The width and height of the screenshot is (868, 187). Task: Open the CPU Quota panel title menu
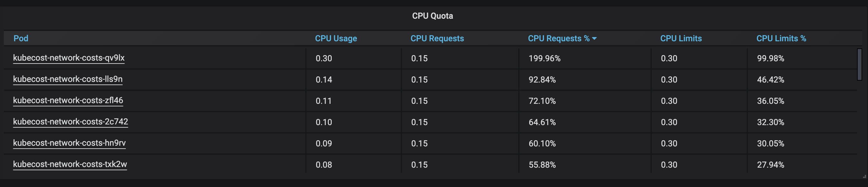pyautogui.click(x=432, y=15)
